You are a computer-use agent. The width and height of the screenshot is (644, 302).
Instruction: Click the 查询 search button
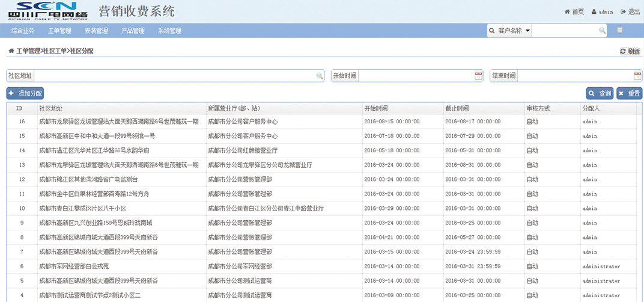[600, 93]
